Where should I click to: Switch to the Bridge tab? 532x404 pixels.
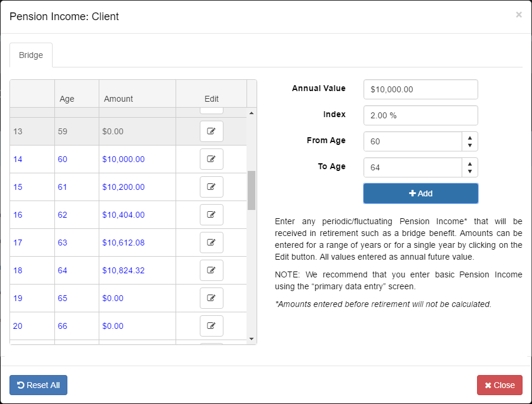[x=31, y=55]
